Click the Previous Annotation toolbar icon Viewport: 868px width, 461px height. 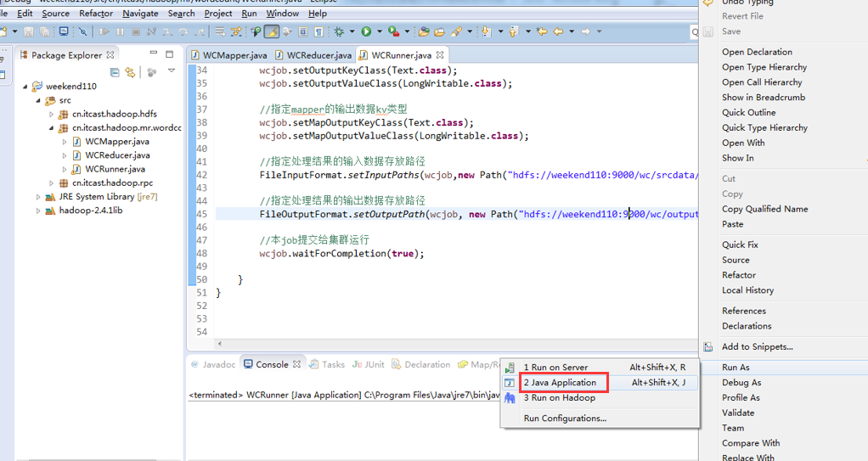click(x=515, y=31)
